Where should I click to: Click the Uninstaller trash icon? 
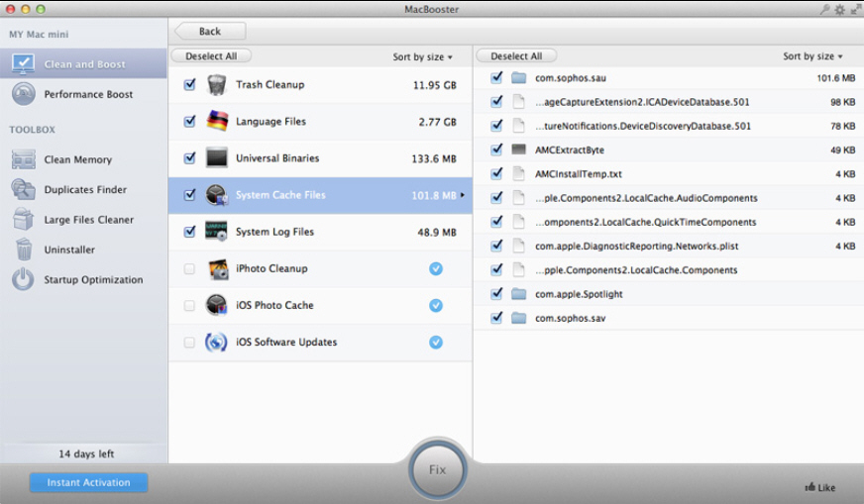point(23,249)
